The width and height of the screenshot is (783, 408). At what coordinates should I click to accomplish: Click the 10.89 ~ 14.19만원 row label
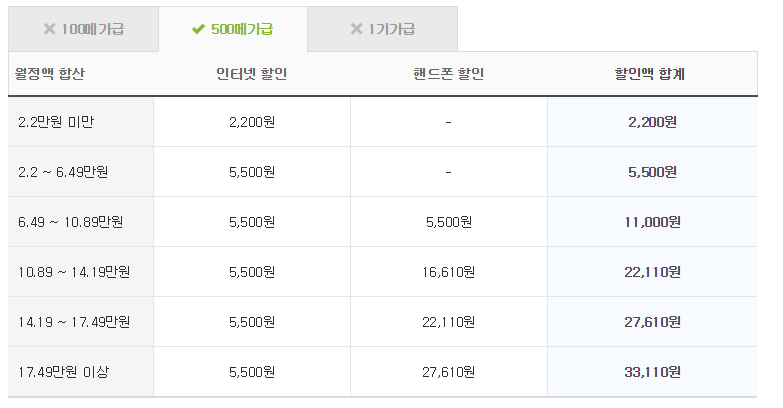click(x=73, y=272)
